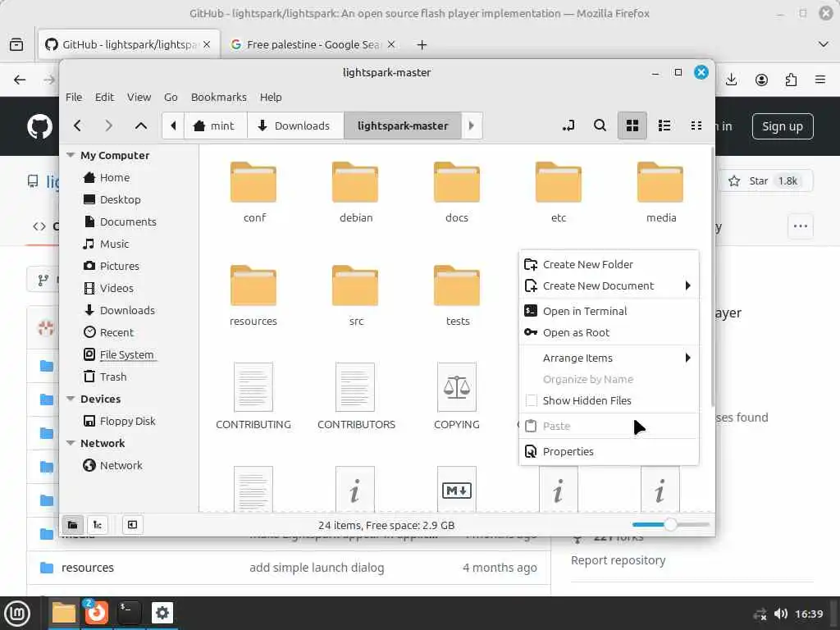
Task: Adjust the icon zoom slider
Action: (x=671, y=524)
